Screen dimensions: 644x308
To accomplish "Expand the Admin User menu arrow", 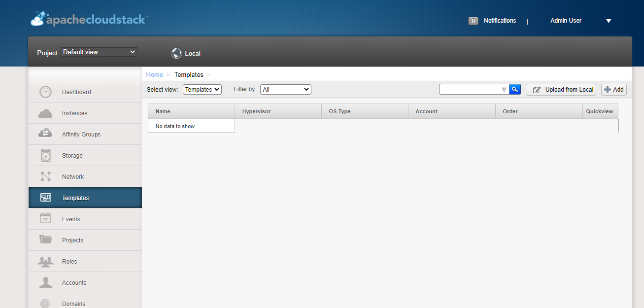I will pos(609,21).
